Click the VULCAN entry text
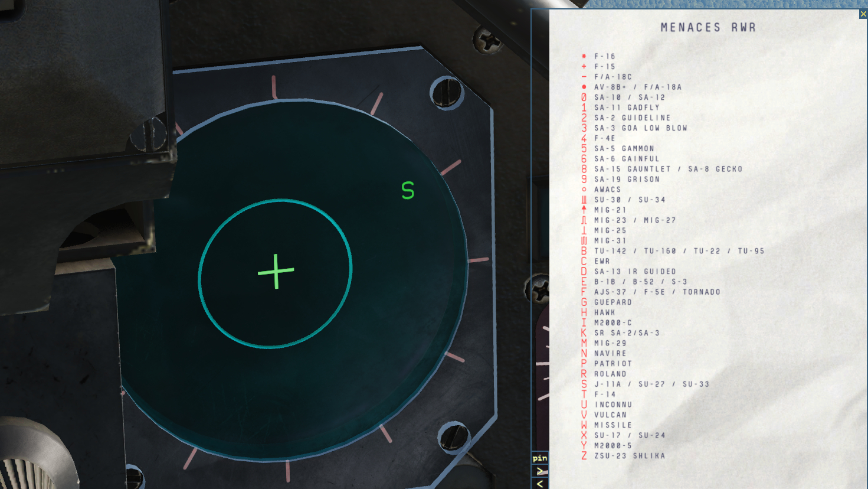The width and height of the screenshot is (868, 489). click(x=610, y=415)
